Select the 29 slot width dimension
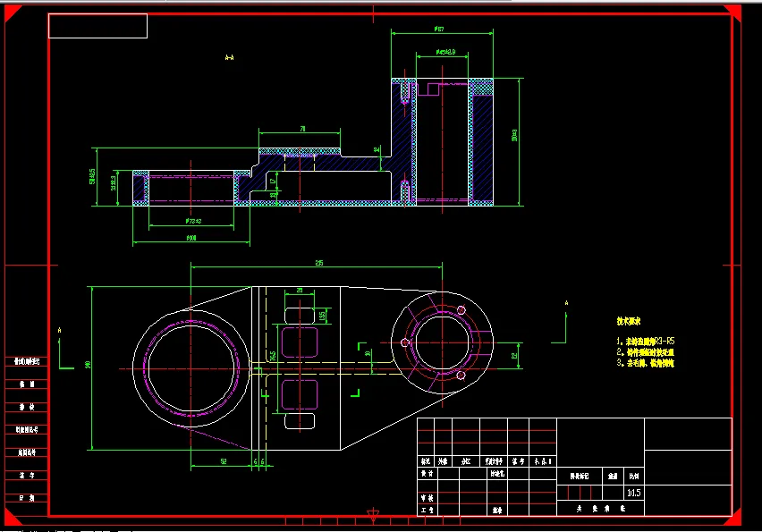The image size is (762, 532). (300, 291)
